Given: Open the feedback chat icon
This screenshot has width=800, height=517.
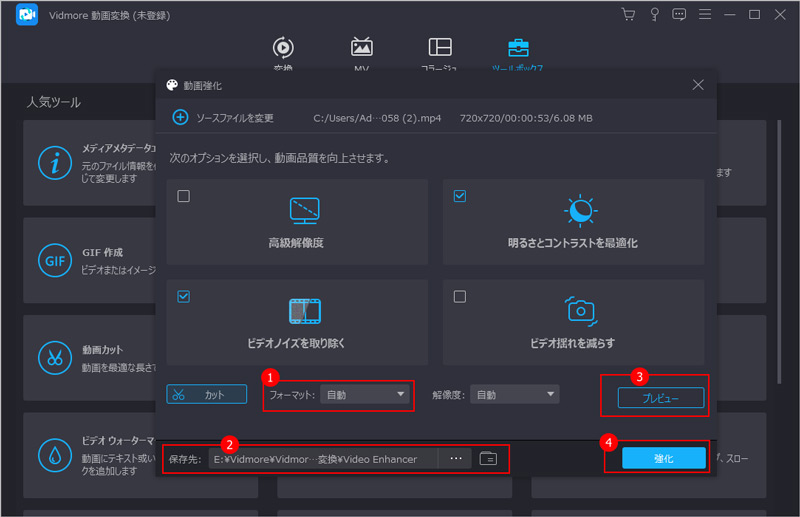Looking at the screenshot, I should (679, 14).
